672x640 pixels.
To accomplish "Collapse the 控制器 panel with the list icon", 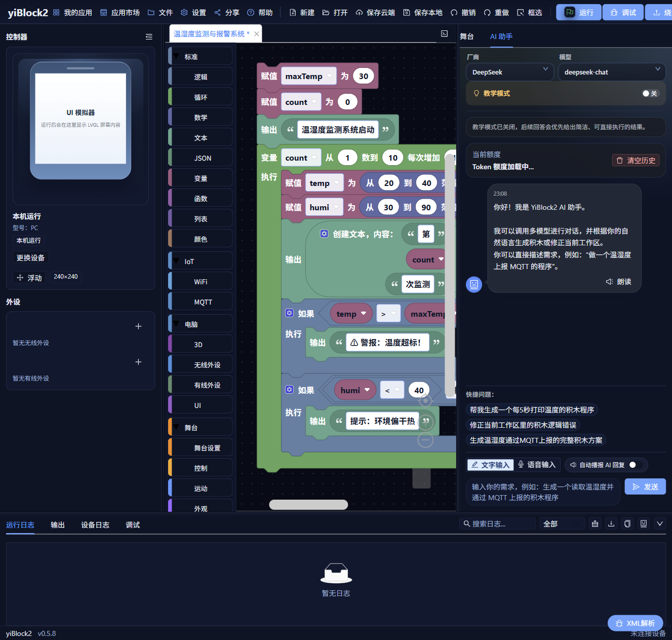I will pyautogui.click(x=149, y=36).
